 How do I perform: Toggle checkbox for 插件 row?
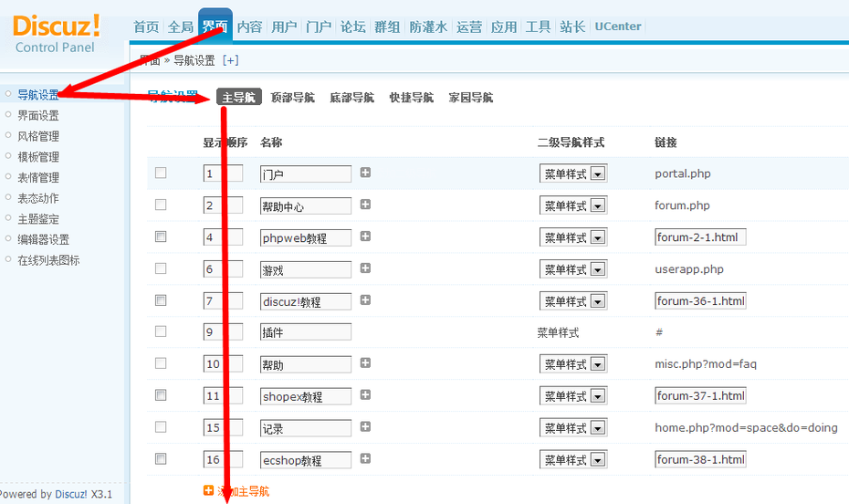pyautogui.click(x=161, y=331)
